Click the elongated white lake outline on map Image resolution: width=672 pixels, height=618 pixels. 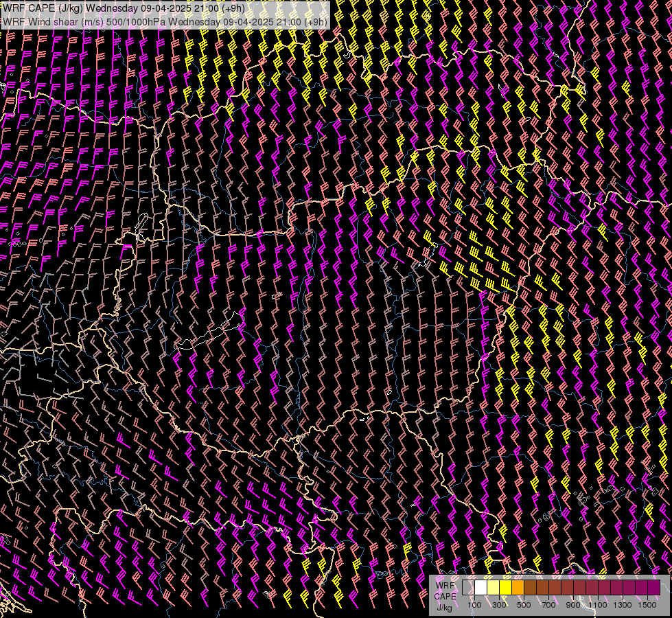pyautogui.click(x=209, y=331)
